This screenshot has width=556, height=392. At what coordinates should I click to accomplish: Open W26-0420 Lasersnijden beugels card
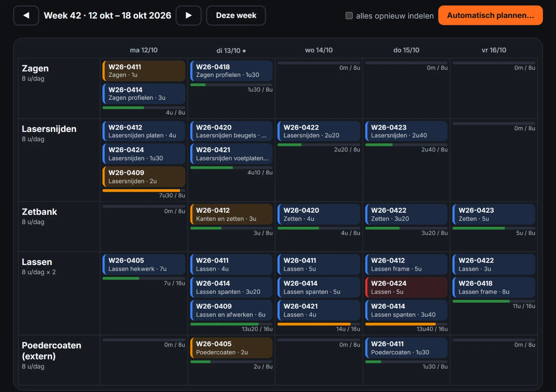pyautogui.click(x=231, y=131)
